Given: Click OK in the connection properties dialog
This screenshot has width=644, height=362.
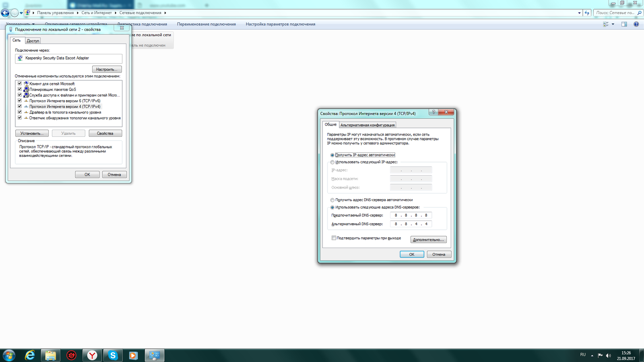Looking at the screenshot, I should coord(87,175).
